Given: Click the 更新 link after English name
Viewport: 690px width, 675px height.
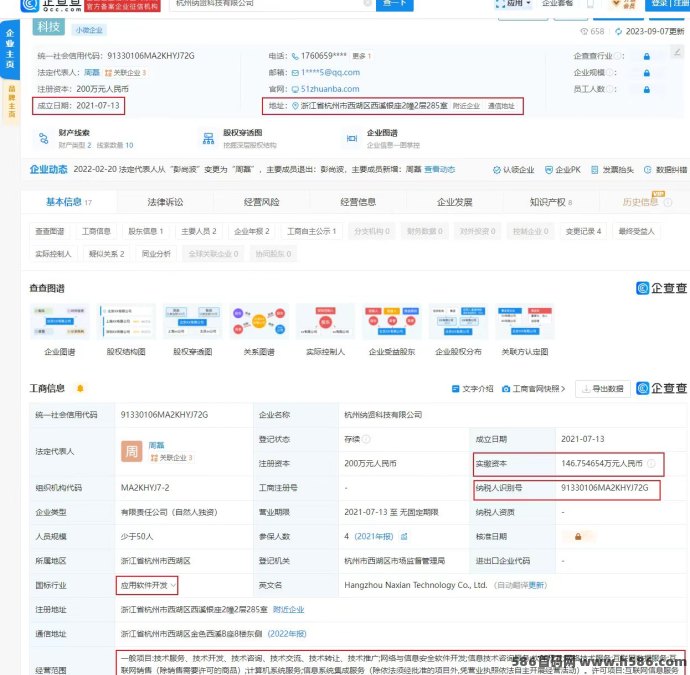Looking at the screenshot, I should click(x=536, y=585).
